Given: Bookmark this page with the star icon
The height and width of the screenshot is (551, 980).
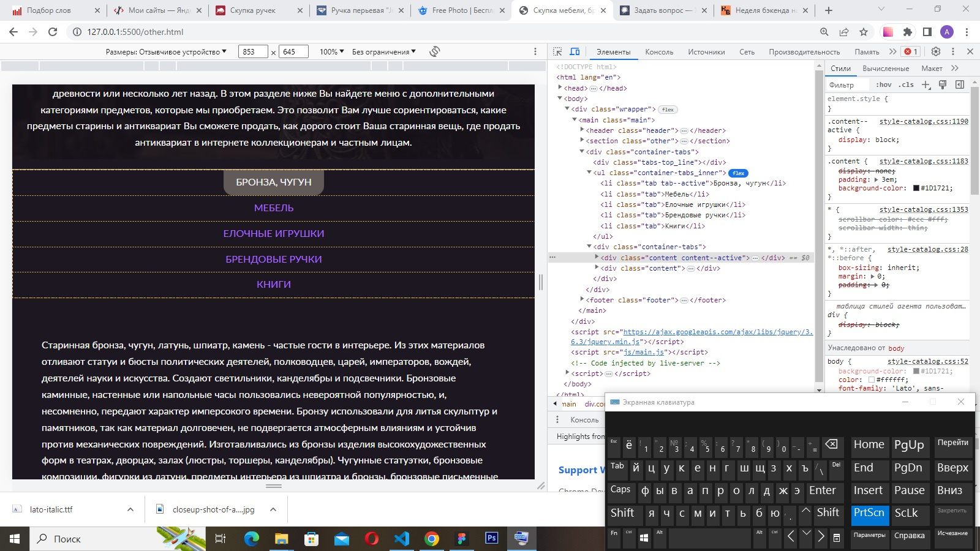Looking at the screenshot, I should [864, 32].
